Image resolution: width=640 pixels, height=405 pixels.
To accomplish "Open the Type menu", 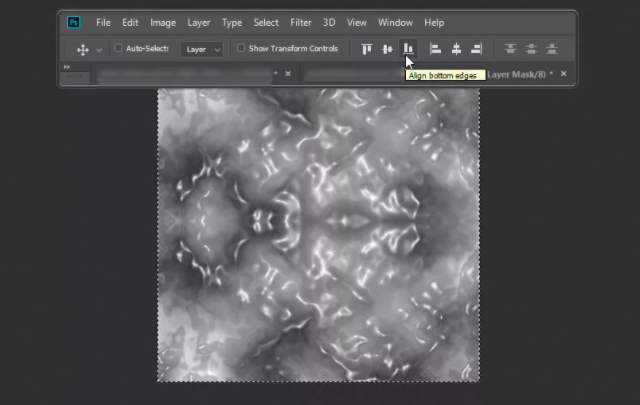I will (x=232, y=23).
